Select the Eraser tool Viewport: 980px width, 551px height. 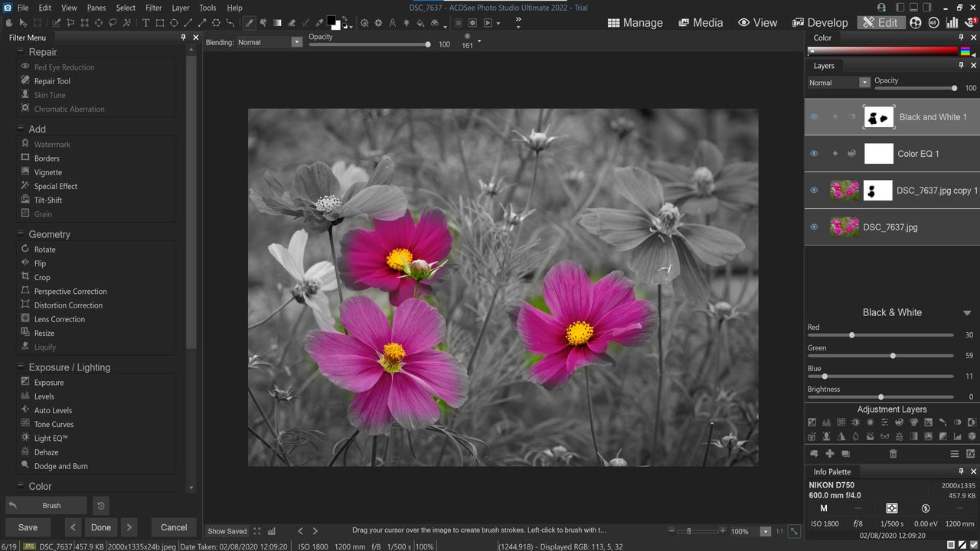click(292, 22)
